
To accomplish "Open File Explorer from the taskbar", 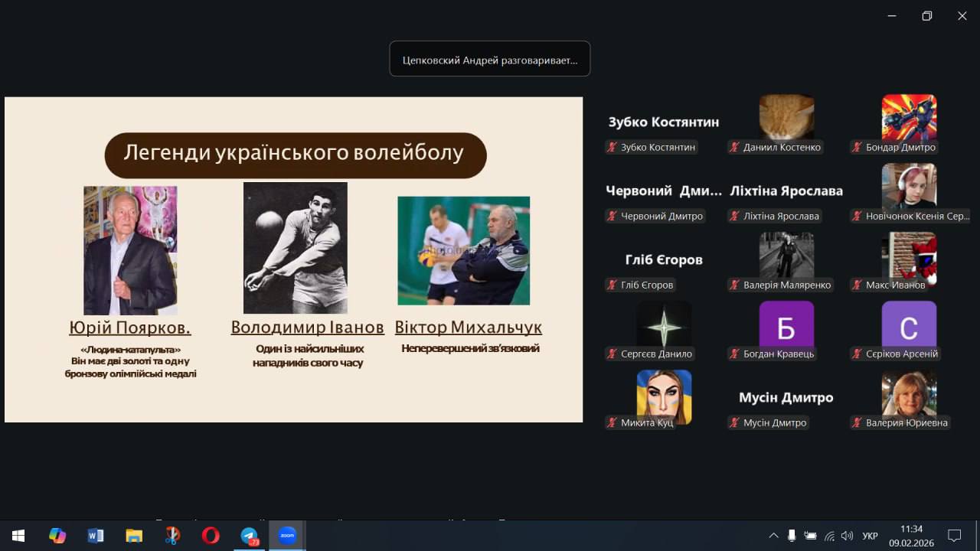I will pyautogui.click(x=134, y=536).
